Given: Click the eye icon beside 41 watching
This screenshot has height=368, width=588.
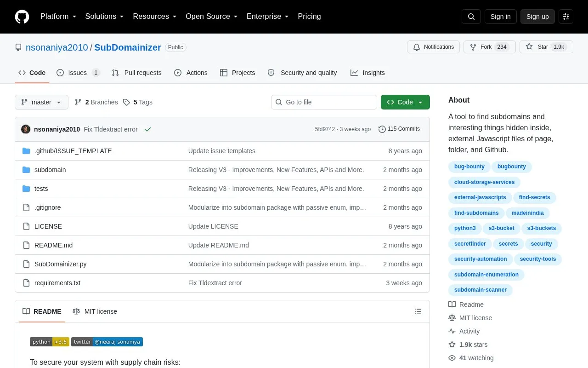Looking at the screenshot, I should 452,358.
